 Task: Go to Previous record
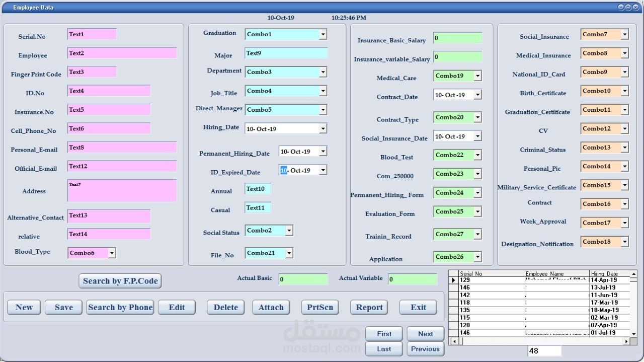(x=426, y=349)
